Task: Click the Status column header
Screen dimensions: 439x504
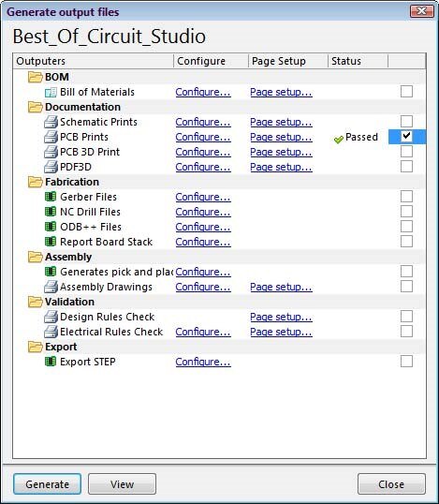Action: point(358,61)
